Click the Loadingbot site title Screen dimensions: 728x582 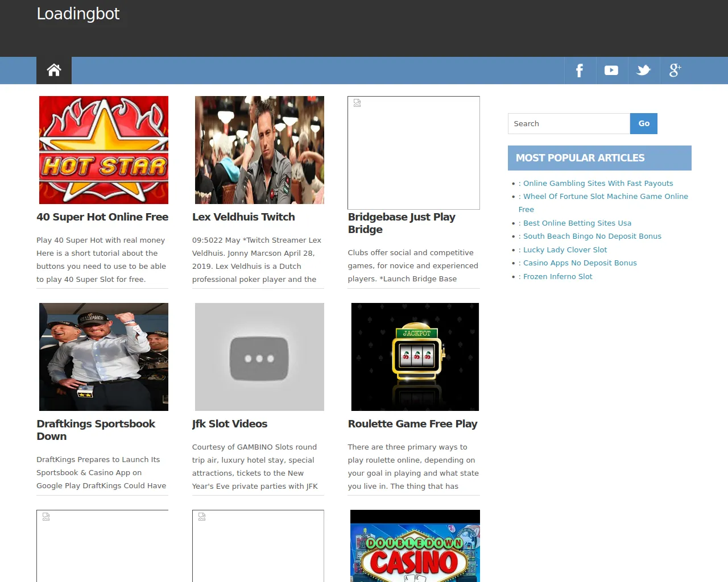point(78,14)
